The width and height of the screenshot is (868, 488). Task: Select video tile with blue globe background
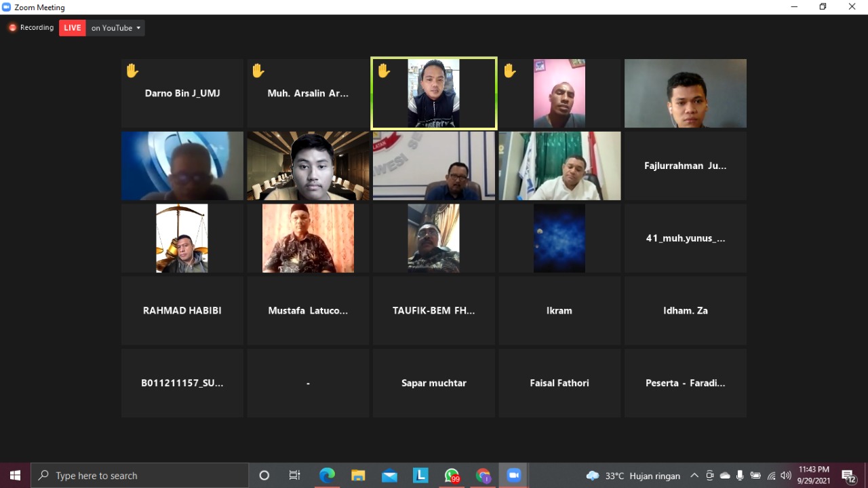click(x=182, y=166)
